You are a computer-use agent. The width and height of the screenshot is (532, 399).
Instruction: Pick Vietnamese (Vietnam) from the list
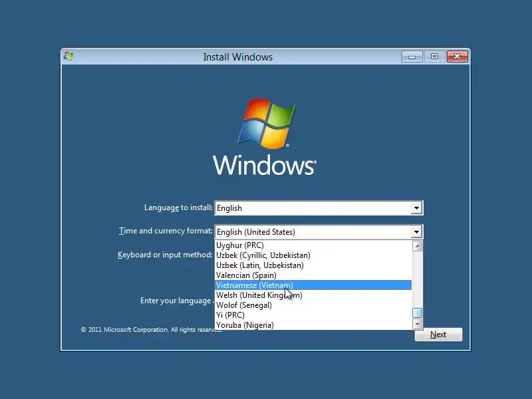pyautogui.click(x=313, y=285)
